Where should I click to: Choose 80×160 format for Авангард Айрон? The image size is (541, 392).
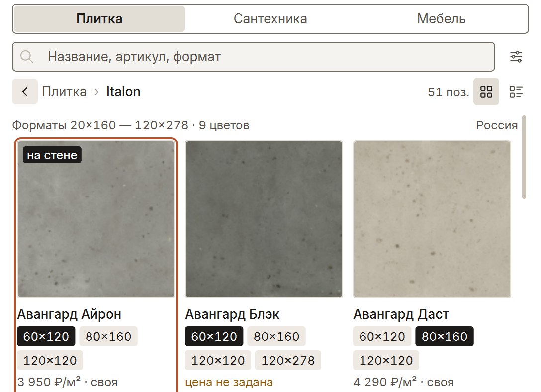pyautogui.click(x=108, y=336)
